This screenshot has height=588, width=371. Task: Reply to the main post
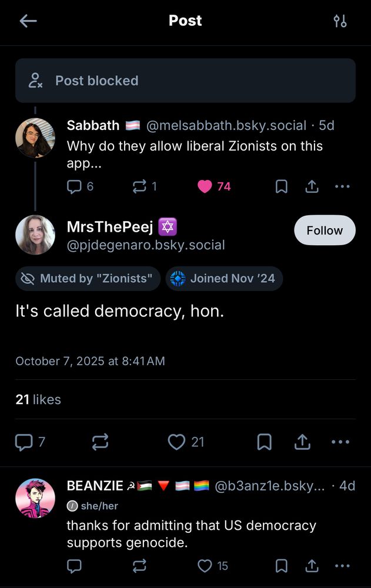(x=25, y=442)
